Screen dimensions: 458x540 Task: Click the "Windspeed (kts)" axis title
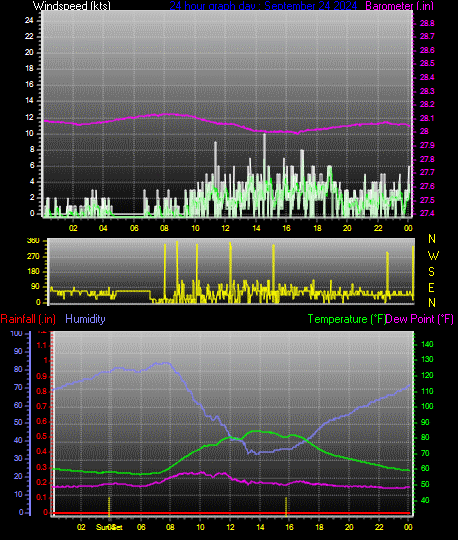(72, 6)
